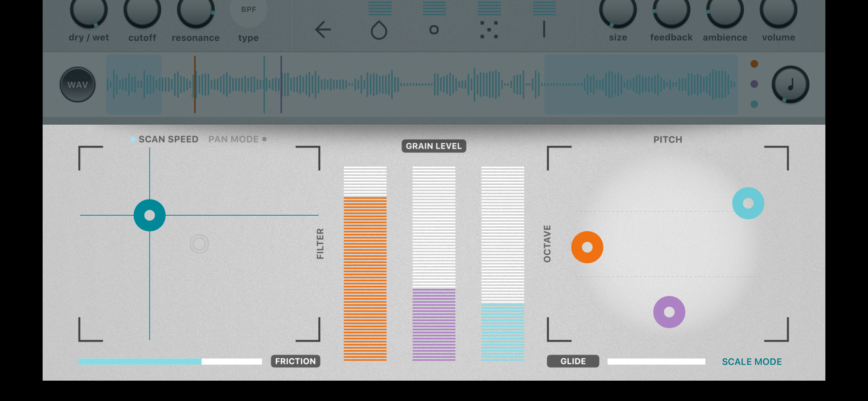The height and width of the screenshot is (401, 868).
Task: Toggle the teal grain layer dot
Action: tap(754, 104)
